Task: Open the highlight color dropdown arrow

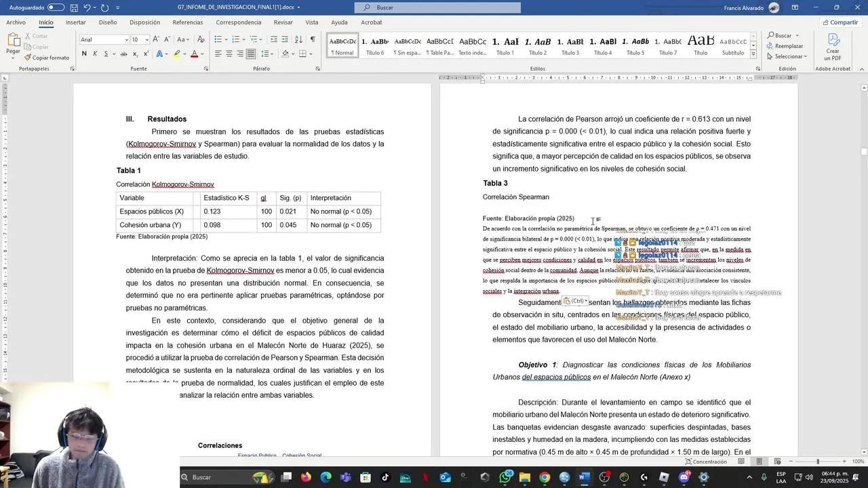Action: (185, 54)
